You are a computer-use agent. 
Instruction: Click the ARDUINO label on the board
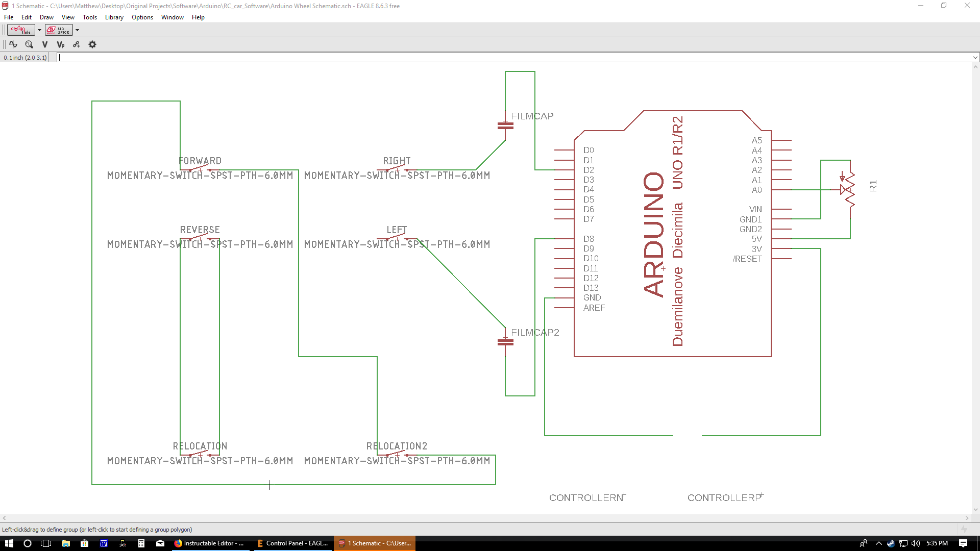654,234
